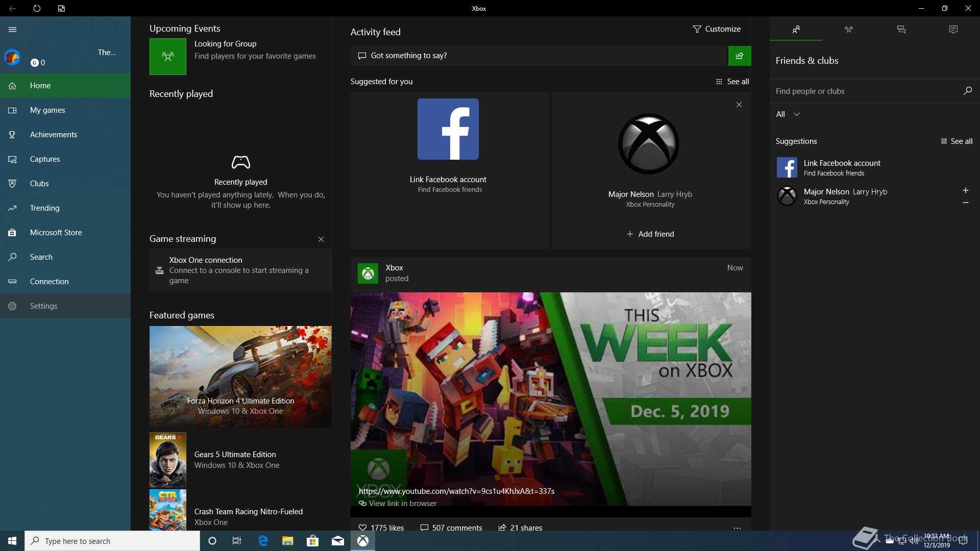Click the Xbox avatar on the post
This screenshot has width=980, height=551.
[367, 273]
